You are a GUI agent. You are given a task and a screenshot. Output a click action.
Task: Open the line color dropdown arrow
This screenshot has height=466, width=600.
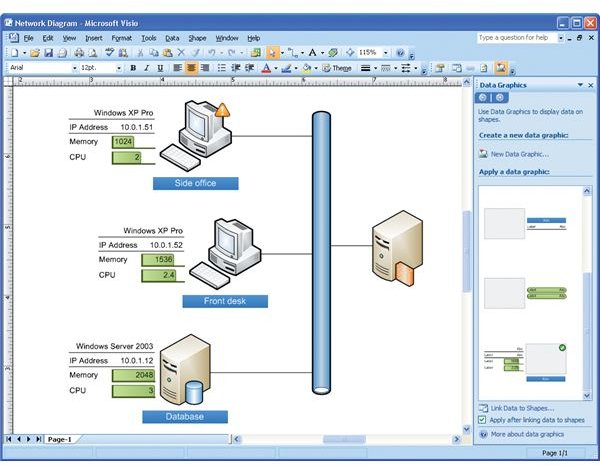[296, 68]
